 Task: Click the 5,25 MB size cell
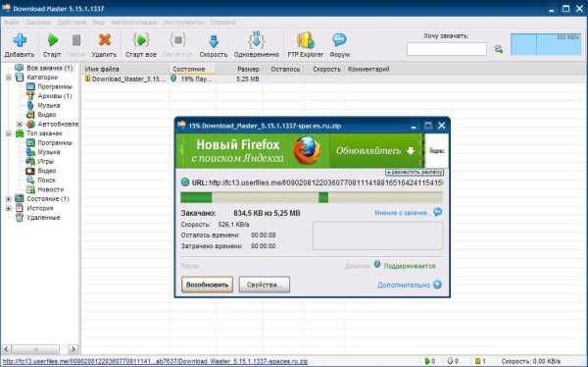coord(248,79)
